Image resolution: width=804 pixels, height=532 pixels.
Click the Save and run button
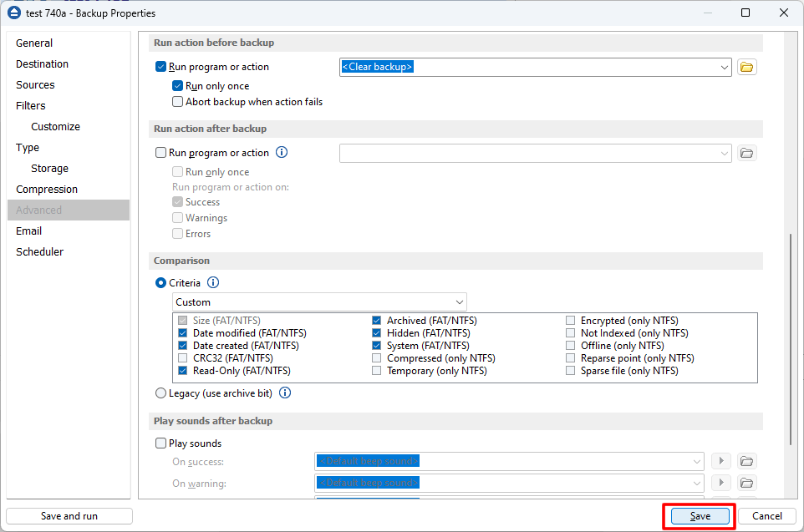point(69,516)
